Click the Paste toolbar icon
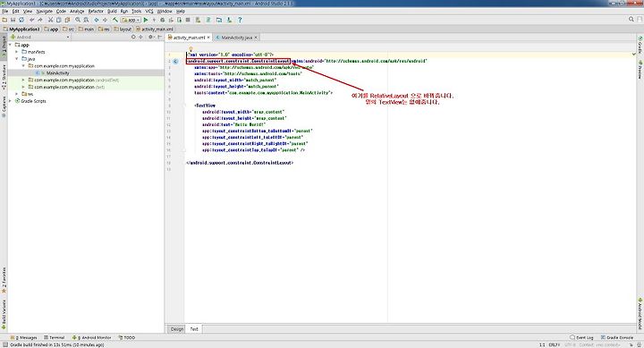 [x=67, y=20]
